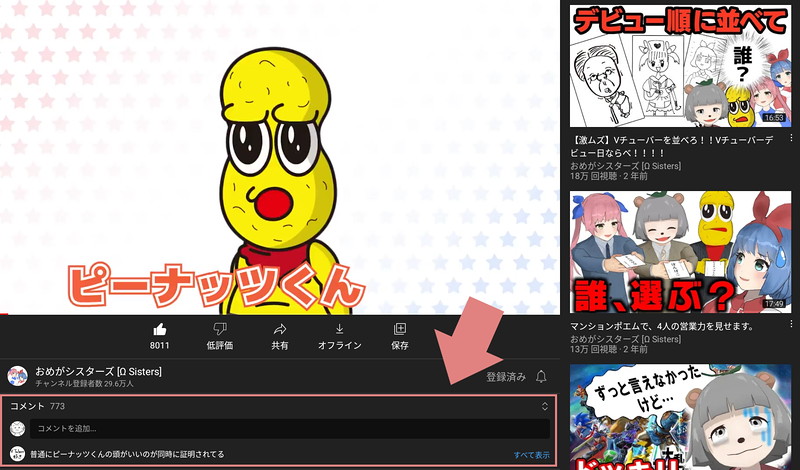Click すべて表示 to show all comments
The width and height of the screenshot is (800, 470).
pyautogui.click(x=532, y=455)
